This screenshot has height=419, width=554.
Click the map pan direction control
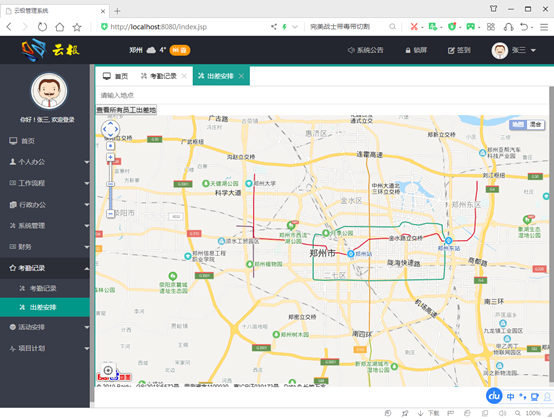(x=110, y=129)
